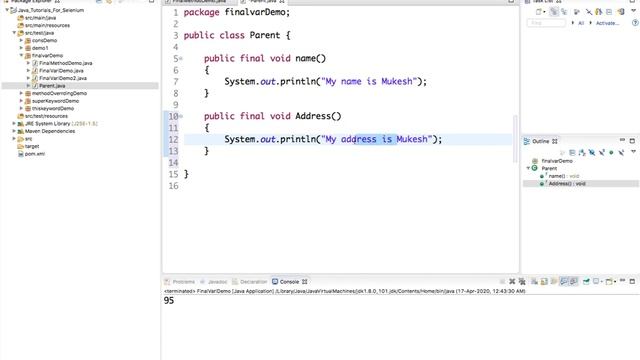Open Outline view menu dropdown arrow

click(x=633, y=151)
